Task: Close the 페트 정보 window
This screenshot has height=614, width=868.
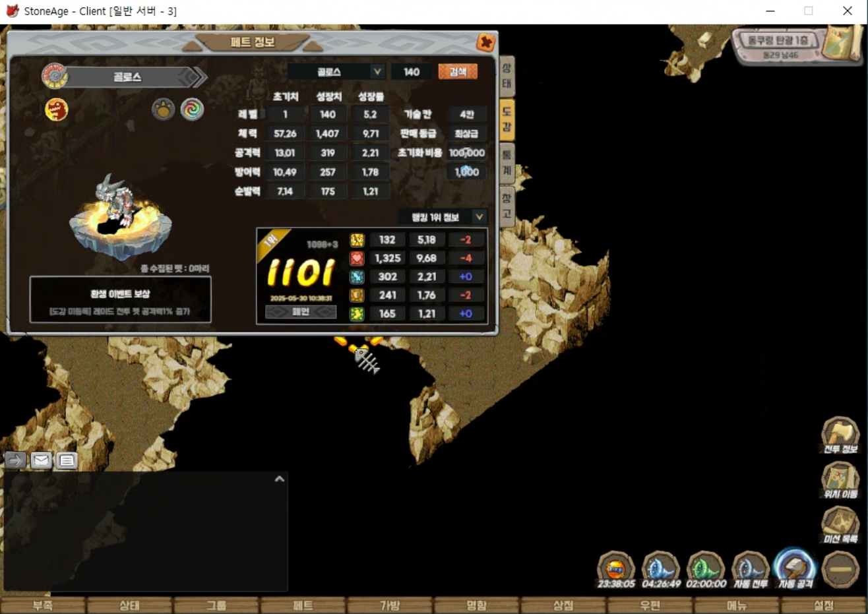Action: (x=485, y=43)
